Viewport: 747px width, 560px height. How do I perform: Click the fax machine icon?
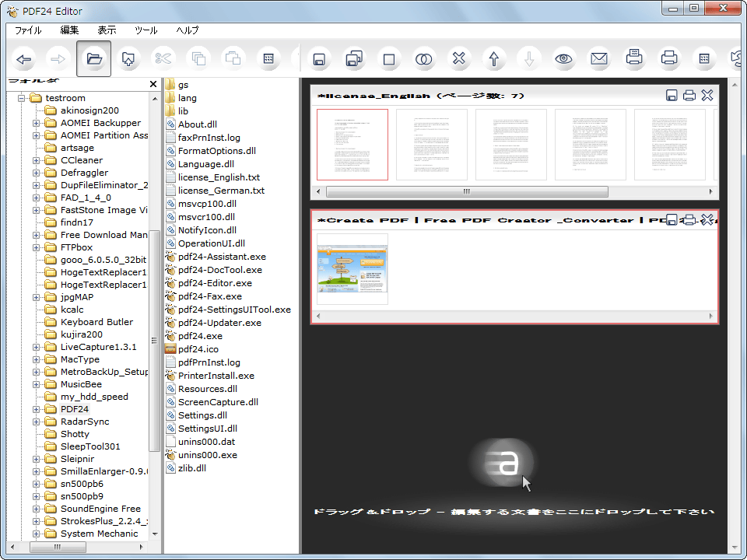pyautogui.click(x=634, y=59)
